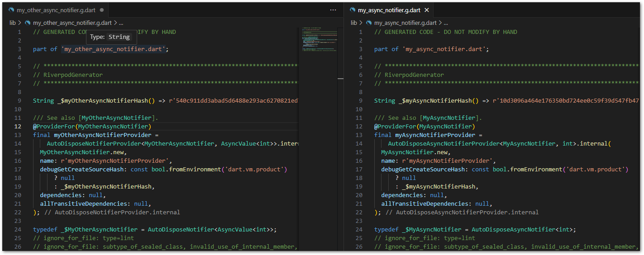Viewport: 644px width, 255px height.
Task: Switch to my_async_notifier.g.dart tab
Action: click(389, 10)
